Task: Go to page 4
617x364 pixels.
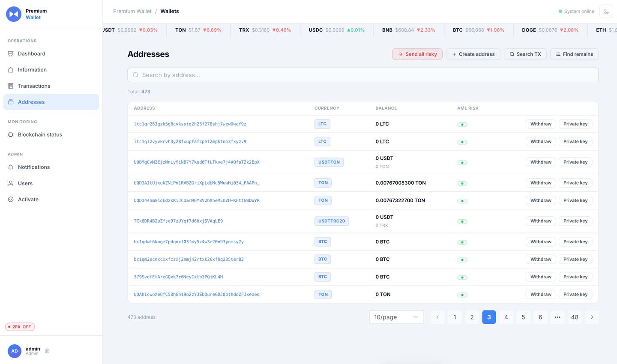Action: coord(506,317)
